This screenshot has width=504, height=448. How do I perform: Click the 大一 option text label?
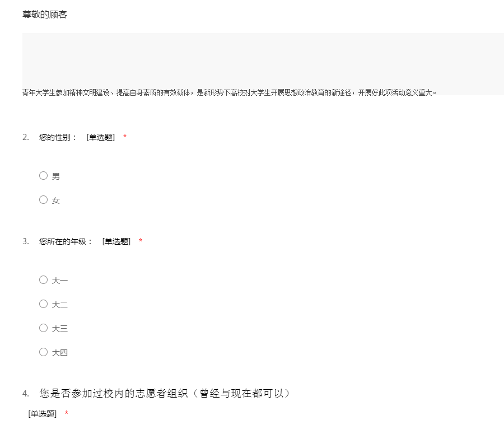point(60,281)
